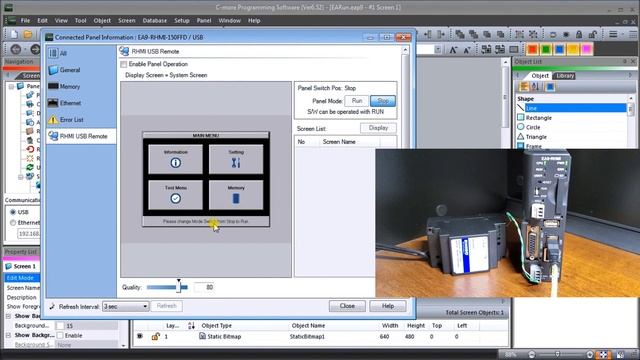The image size is (640, 360).
Task: Click green color swatch in toolbar
Action: 546,49
